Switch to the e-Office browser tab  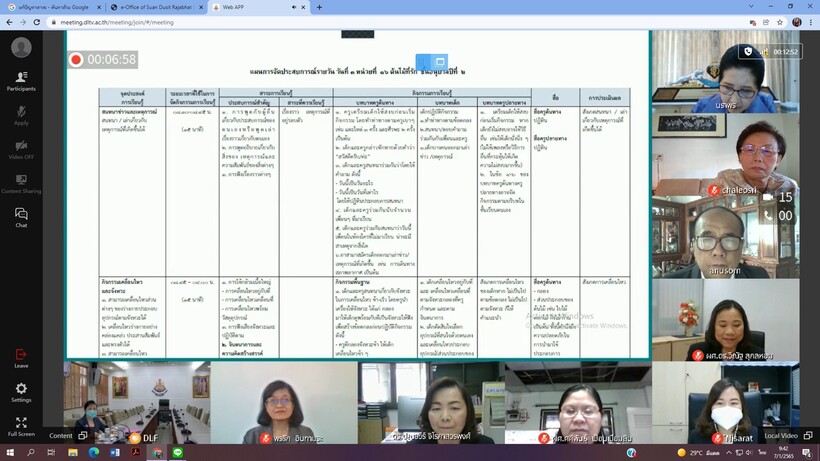[x=155, y=7]
